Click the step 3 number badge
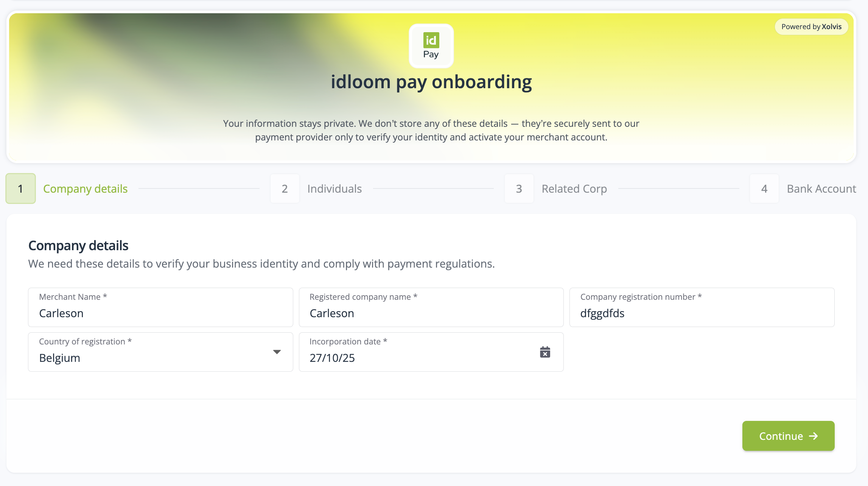The width and height of the screenshot is (868, 486). pyautogui.click(x=519, y=188)
